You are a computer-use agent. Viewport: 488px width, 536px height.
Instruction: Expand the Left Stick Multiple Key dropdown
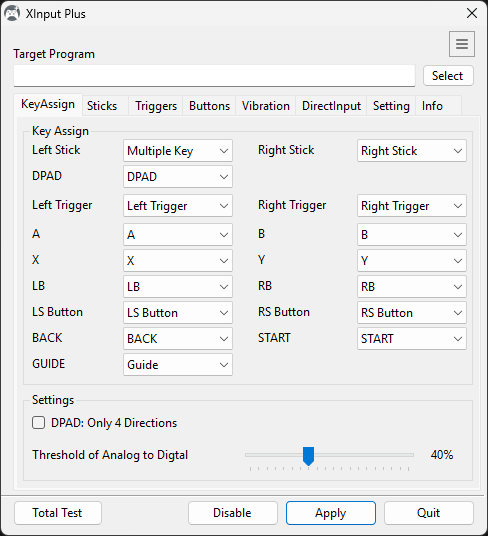(178, 150)
